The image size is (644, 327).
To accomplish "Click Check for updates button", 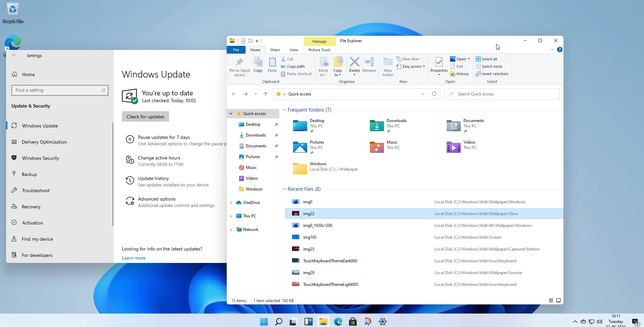I will pyautogui.click(x=146, y=117).
